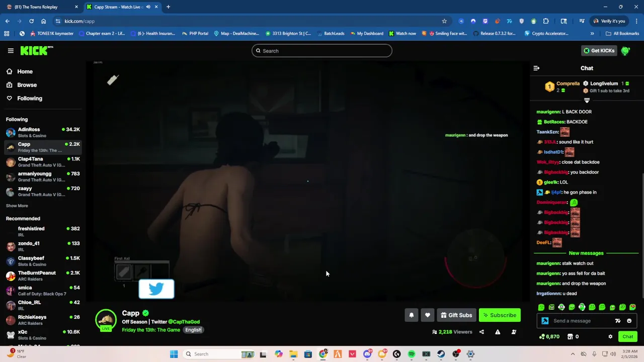Click the green profile avatar beside Get KICKs
644x362 pixels.
(x=625, y=50)
